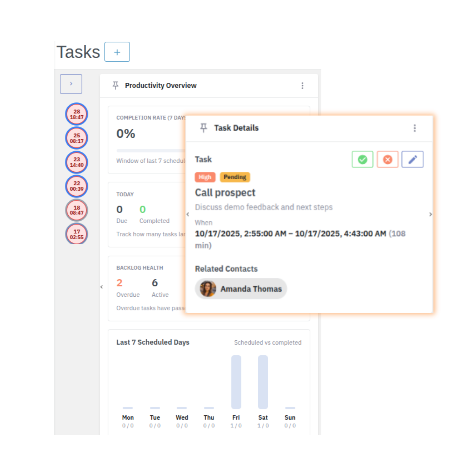Collapse the Productivity Overview panel
The width and height of the screenshot is (476, 476).
pyautogui.click(x=102, y=287)
